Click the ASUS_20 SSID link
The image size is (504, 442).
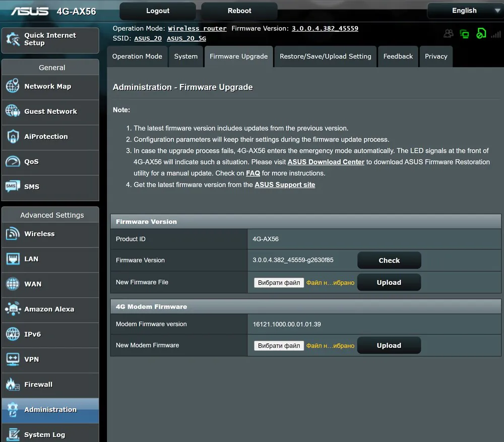click(148, 38)
